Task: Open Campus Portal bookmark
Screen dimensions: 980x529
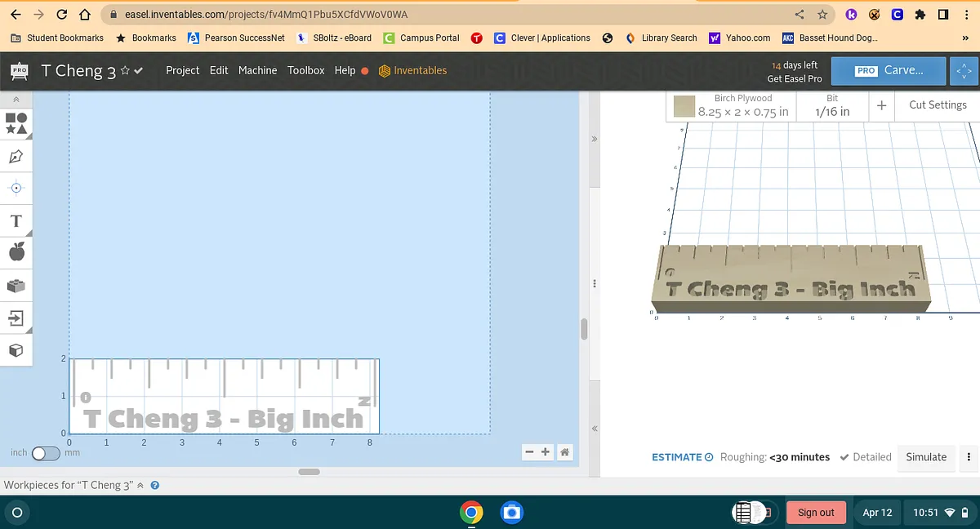Action: pos(421,38)
